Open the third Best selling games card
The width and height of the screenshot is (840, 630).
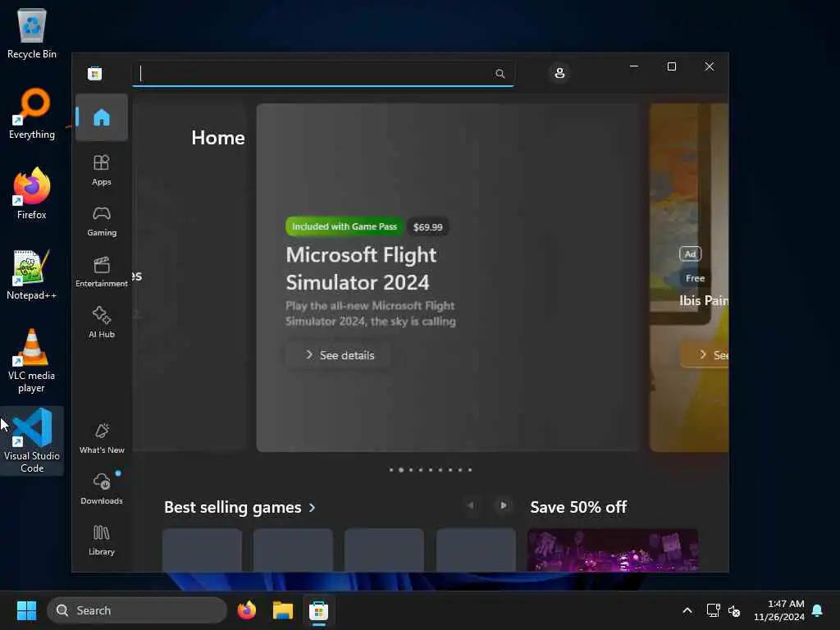[x=384, y=550]
